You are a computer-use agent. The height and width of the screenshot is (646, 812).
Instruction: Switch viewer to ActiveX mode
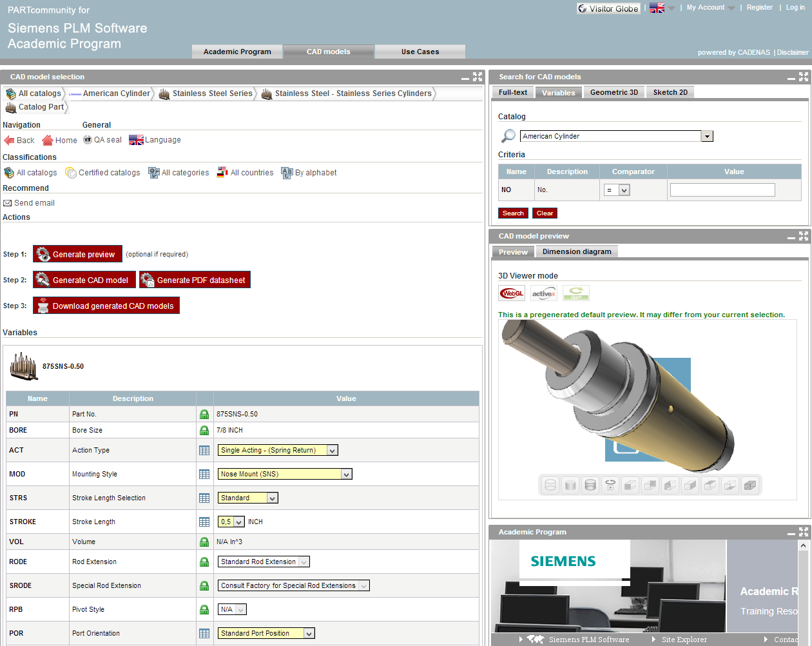543,293
